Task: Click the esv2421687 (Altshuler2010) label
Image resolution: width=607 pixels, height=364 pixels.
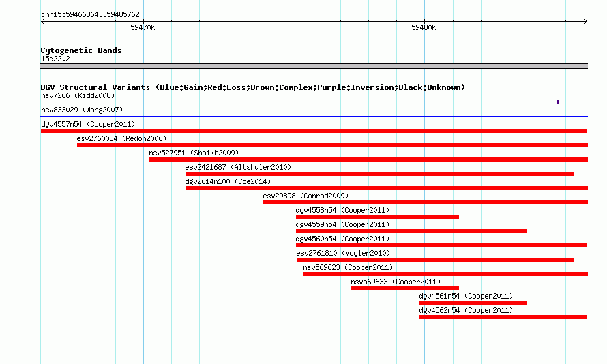Action: coord(238,167)
